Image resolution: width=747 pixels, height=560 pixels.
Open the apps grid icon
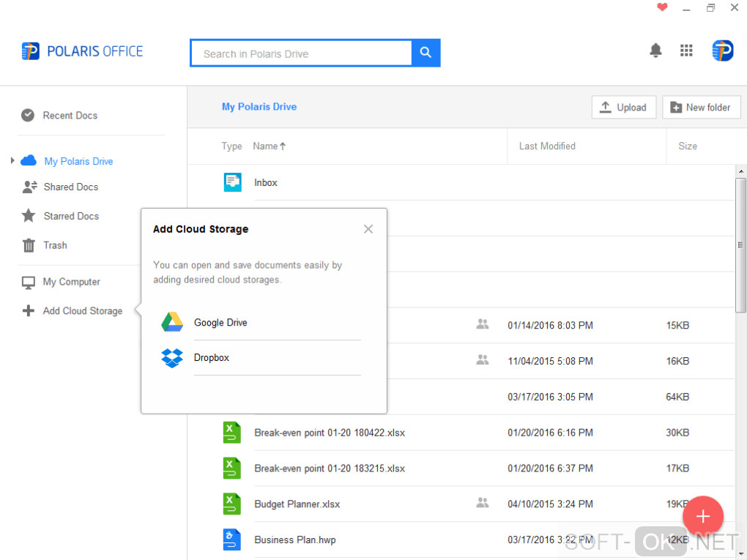[x=686, y=51]
